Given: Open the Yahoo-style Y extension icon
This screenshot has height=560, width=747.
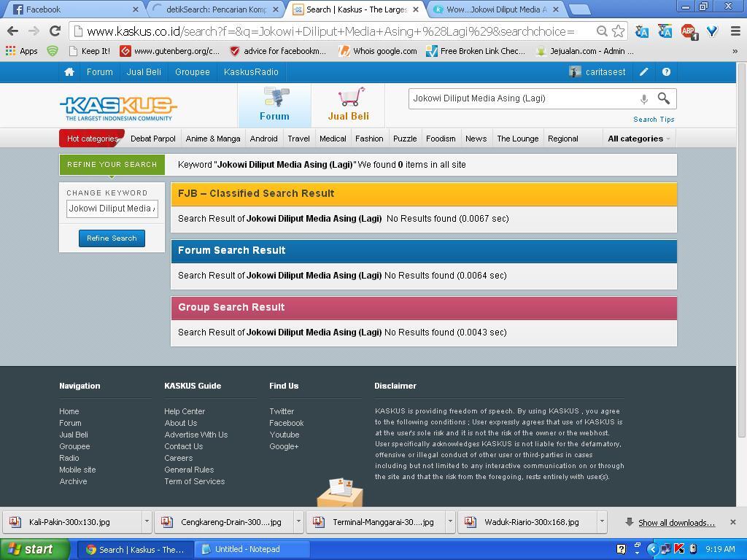Looking at the screenshot, I should click(x=712, y=31).
